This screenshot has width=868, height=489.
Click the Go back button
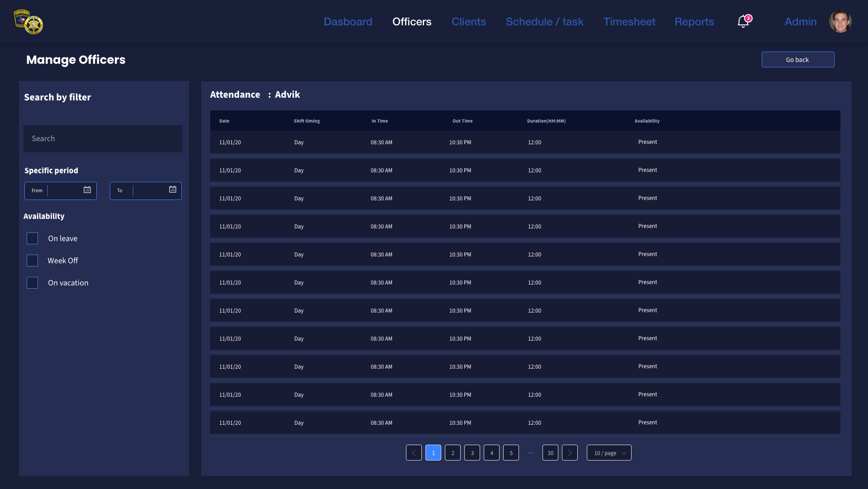(x=797, y=60)
